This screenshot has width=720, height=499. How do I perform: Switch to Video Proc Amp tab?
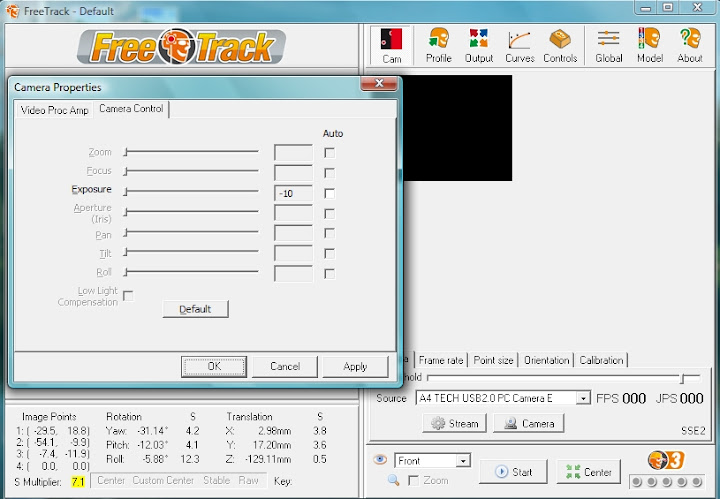[x=54, y=110]
